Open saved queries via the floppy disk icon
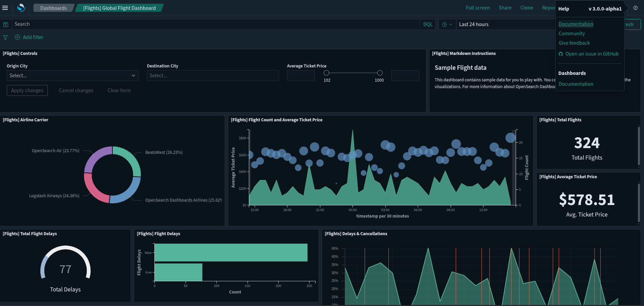Screen dimensions: 644x306 [x=6, y=24]
